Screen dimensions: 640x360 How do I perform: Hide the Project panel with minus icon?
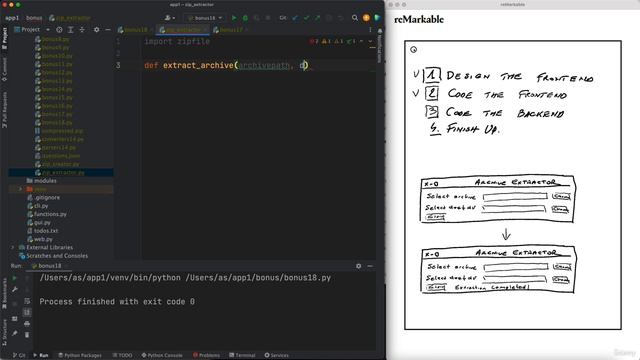click(x=108, y=29)
